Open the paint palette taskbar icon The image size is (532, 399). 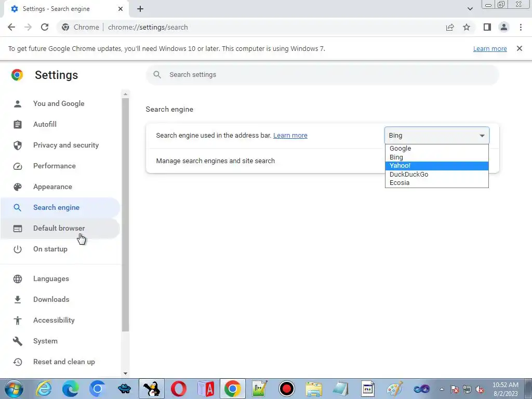(x=395, y=389)
